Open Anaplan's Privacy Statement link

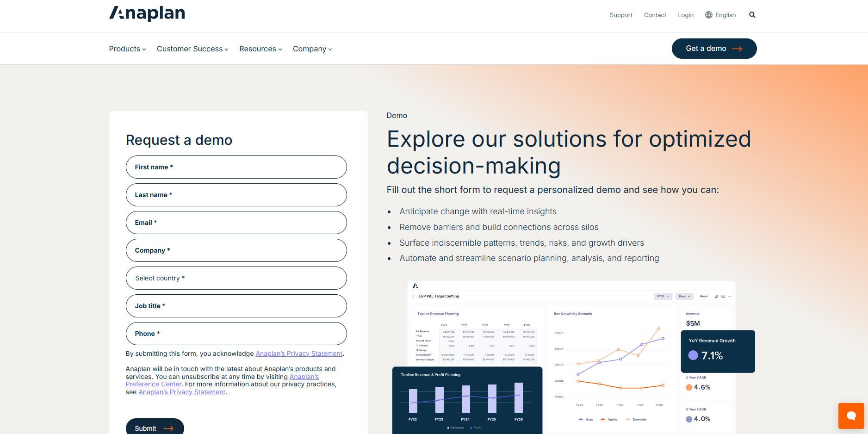coord(299,353)
